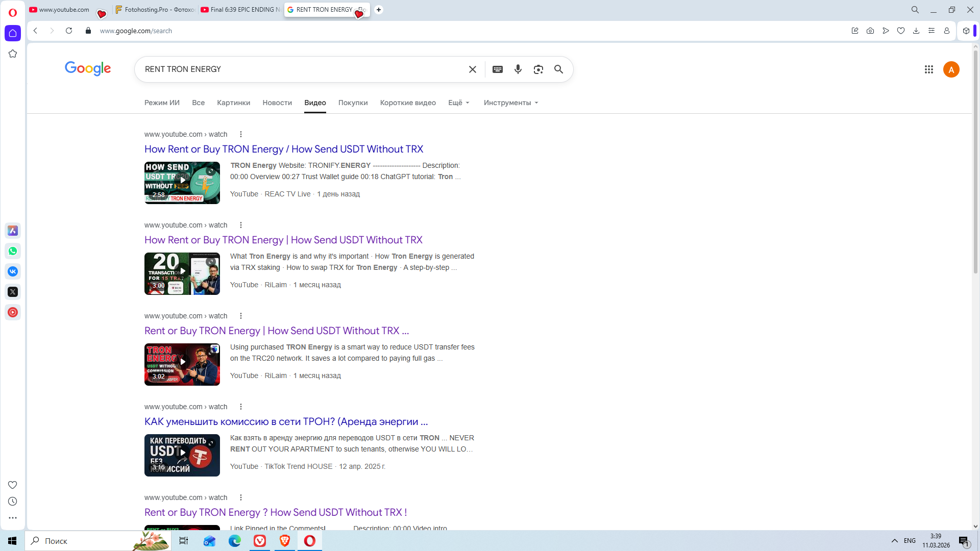
Task: Open WhatsApp in Opera sidebar
Action: (13, 251)
